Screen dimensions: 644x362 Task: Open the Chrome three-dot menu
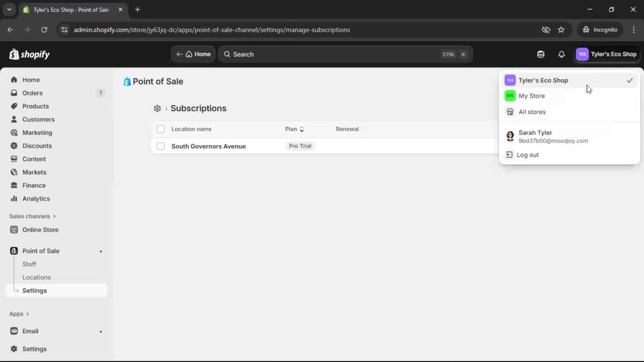634,30
